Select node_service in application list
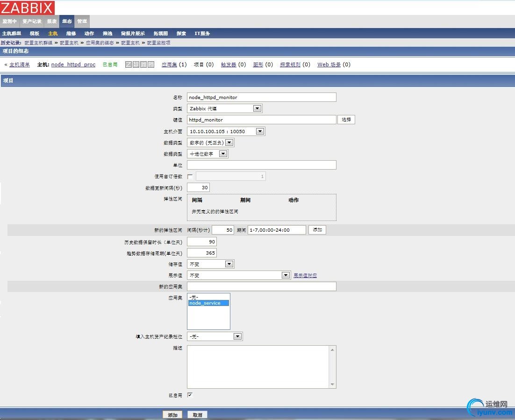This screenshot has width=515, height=420. 208,303
